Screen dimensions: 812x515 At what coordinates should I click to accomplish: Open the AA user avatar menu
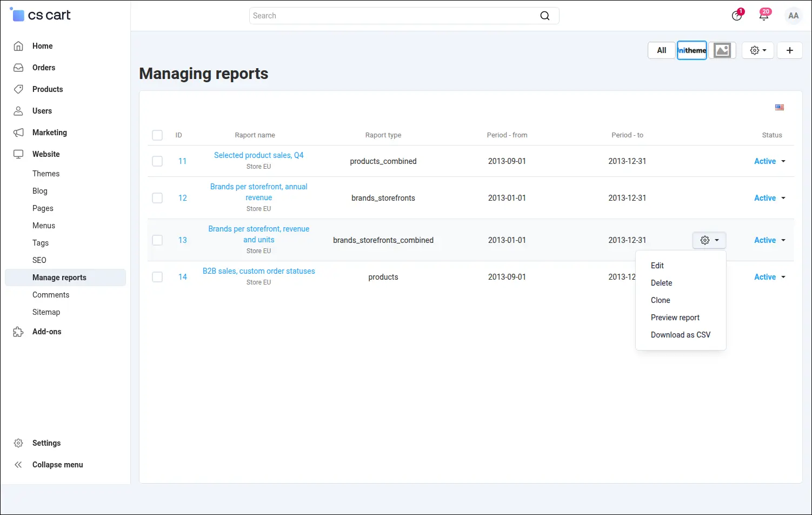click(793, 16)
